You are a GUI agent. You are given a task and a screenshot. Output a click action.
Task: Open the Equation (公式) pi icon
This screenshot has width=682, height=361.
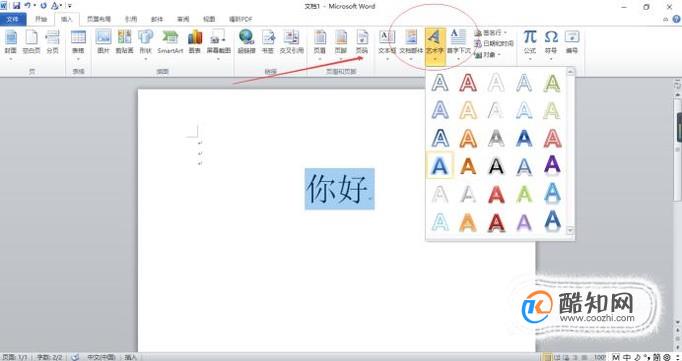coord(530,42)
